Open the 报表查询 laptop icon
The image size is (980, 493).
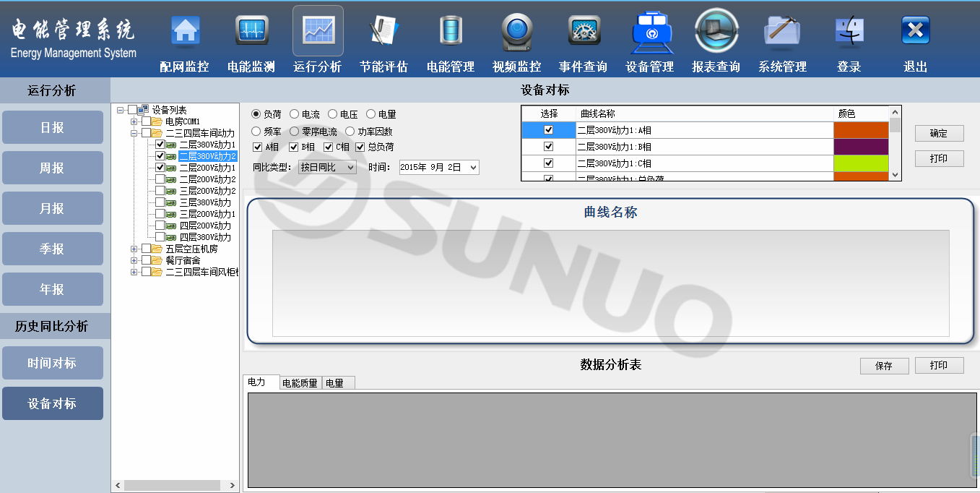(x=716, y=31)
